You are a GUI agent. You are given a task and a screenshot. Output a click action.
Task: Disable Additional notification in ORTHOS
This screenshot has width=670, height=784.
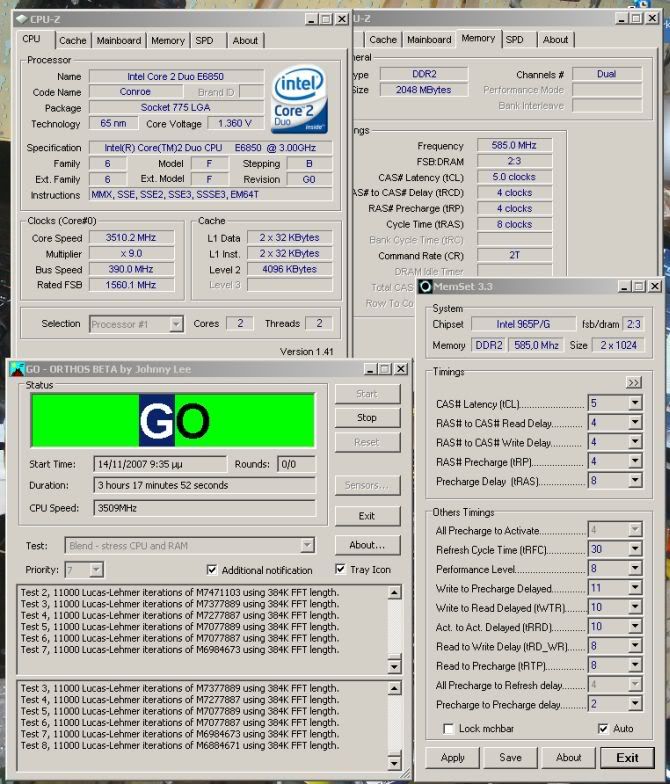coord(212,570)
